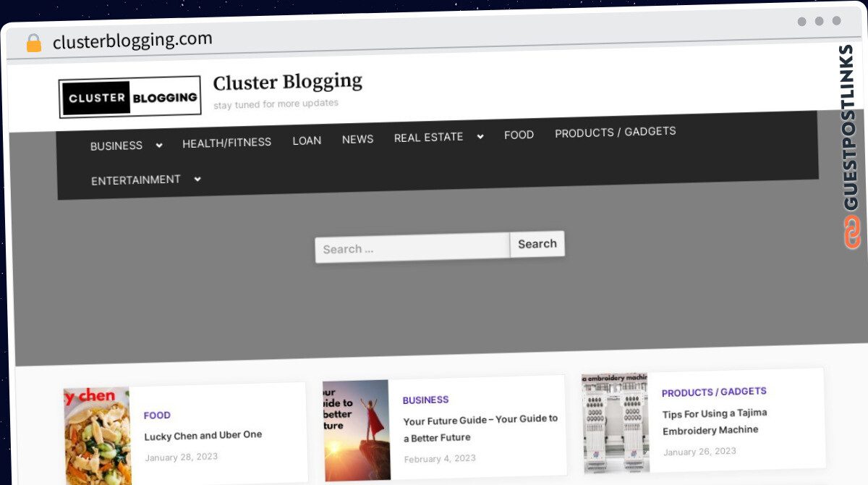
Task: Click the stay tuned for more updates tagline
Action: (276, 104)
